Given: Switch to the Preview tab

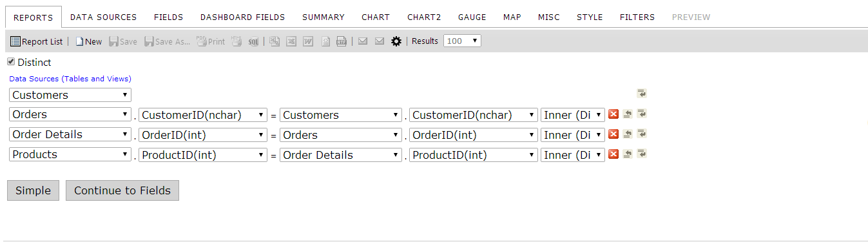Looking at the screenshot, I should [691, 17].
